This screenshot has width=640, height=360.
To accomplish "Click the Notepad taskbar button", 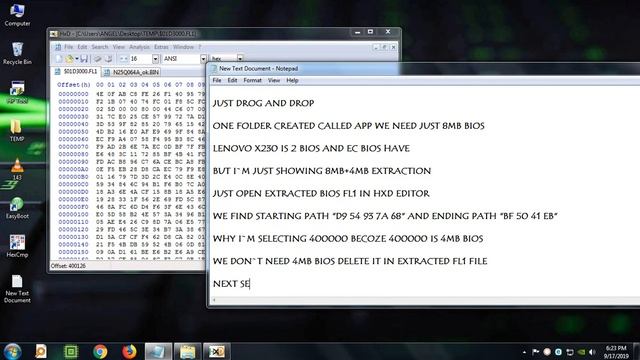I will point(158,351).
